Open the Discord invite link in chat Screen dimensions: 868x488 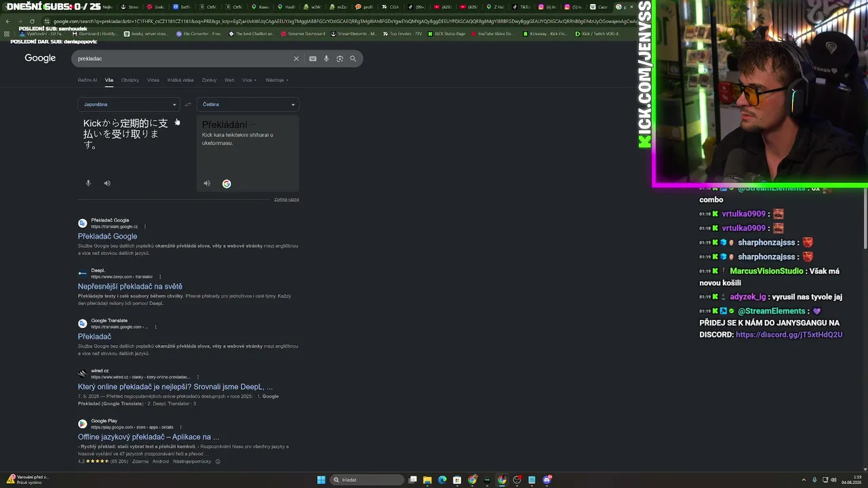[x=789, y=335]
